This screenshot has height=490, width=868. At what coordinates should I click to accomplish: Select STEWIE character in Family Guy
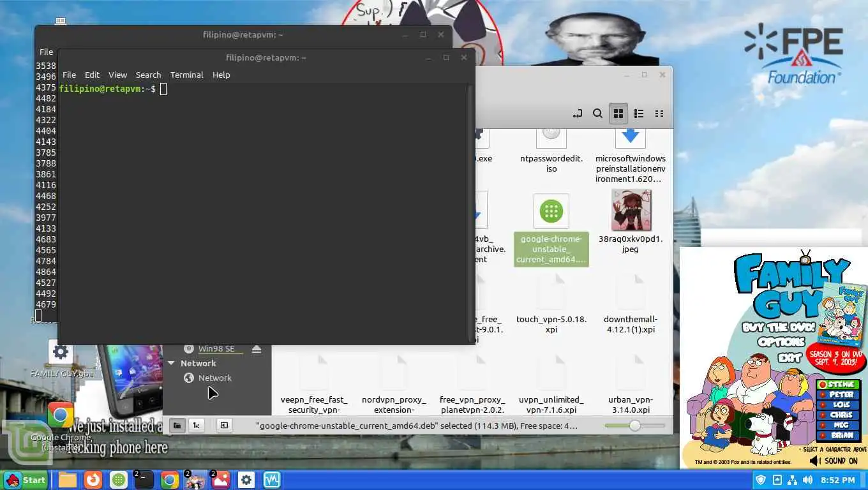click(x=839, y=385)
